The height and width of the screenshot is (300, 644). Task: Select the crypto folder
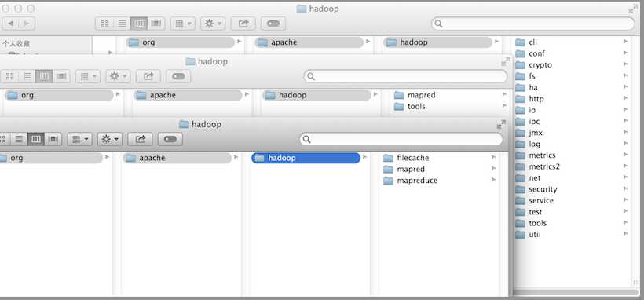coord(572,65)
